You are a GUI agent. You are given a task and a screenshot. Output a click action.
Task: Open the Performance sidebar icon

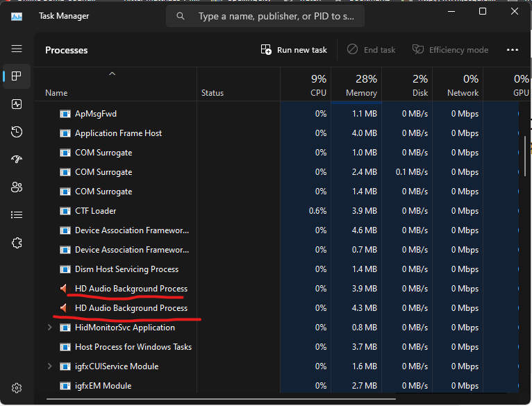17,104
